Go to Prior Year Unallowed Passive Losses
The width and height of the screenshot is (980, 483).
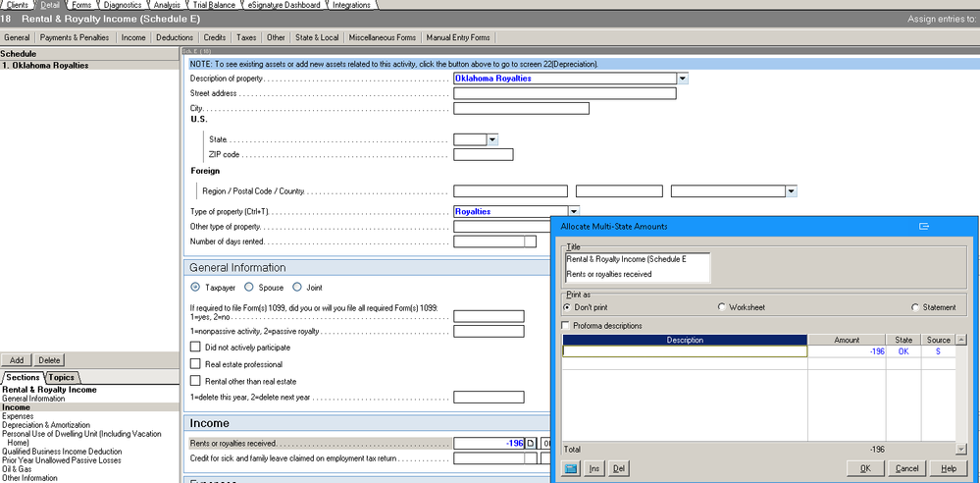(x=62, y=459)
